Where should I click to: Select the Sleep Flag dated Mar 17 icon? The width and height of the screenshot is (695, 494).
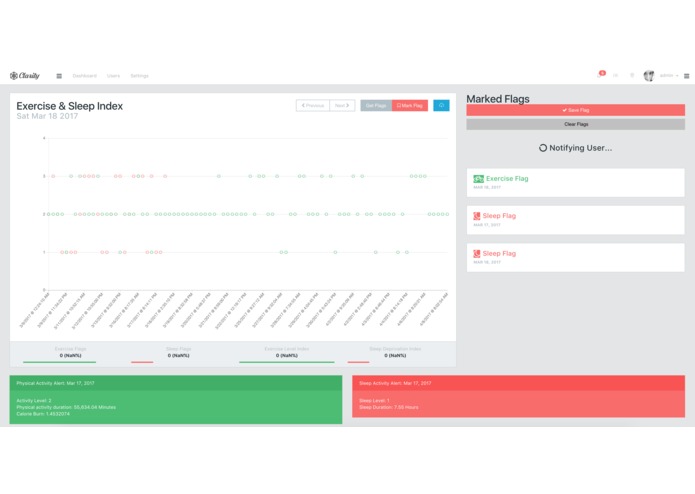click(476, 216)
